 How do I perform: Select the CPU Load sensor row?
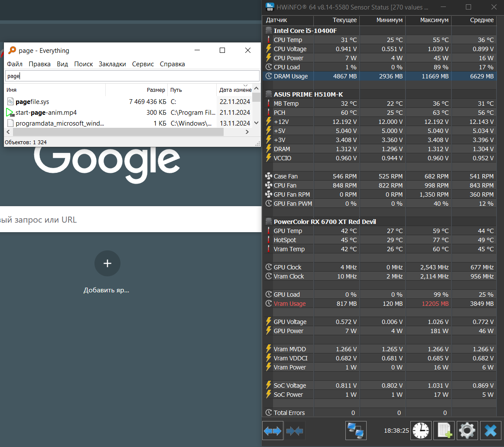pos(380,67)
